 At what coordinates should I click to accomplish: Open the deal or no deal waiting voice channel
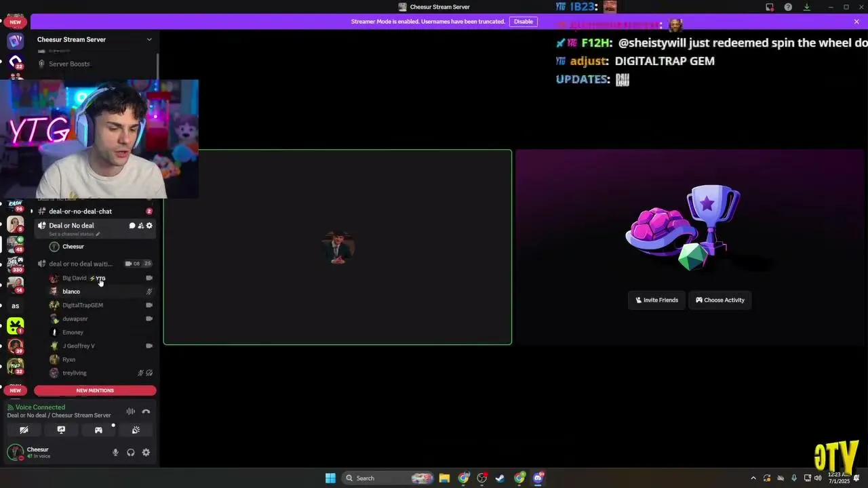[81, 264]
